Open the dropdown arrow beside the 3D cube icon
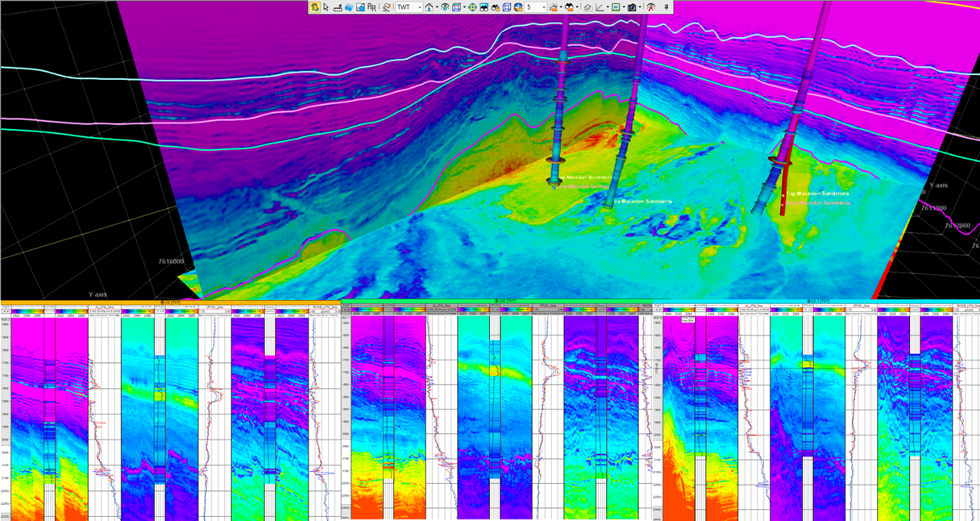 463,8
